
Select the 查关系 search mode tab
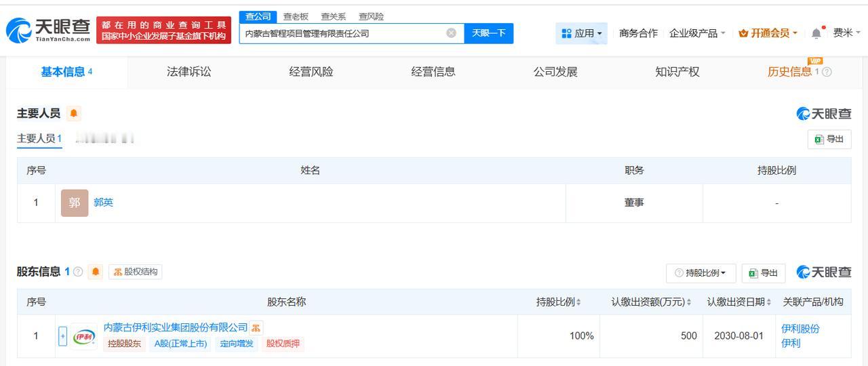pyautogui.click(x=334, y=17)
